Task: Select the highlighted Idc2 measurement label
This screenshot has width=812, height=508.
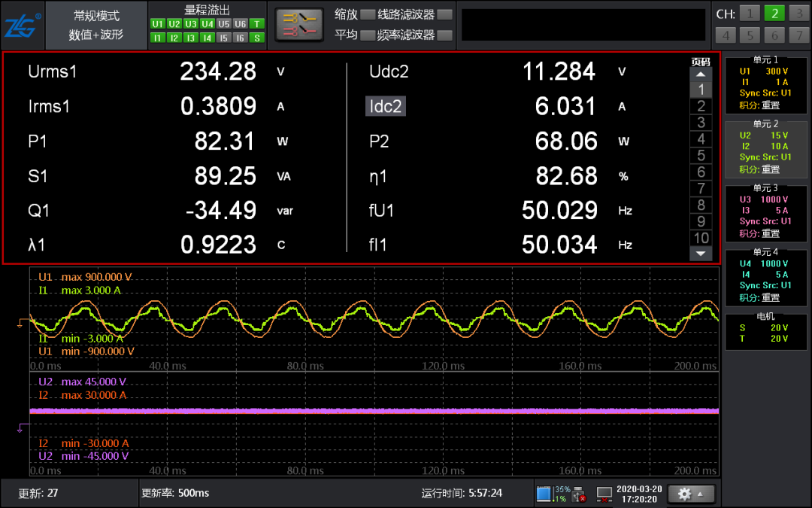Action: coord(386,106)
